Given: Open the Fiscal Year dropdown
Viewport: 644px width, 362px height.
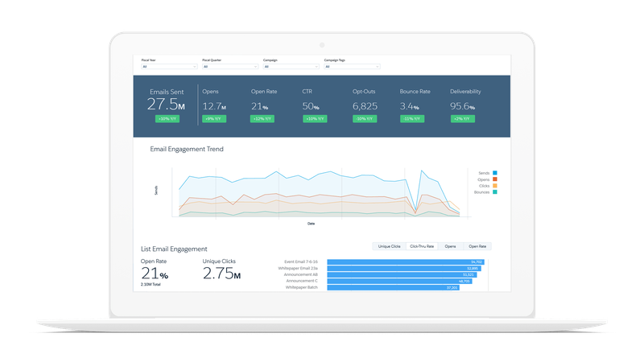Looking at the screenshot, I should [169, 67].
